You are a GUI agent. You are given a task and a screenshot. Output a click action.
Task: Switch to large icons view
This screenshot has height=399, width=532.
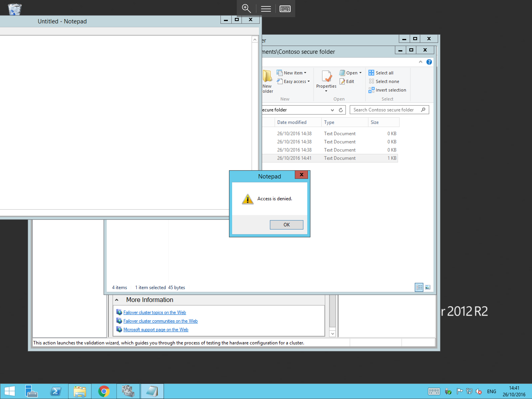coord(427,287)
